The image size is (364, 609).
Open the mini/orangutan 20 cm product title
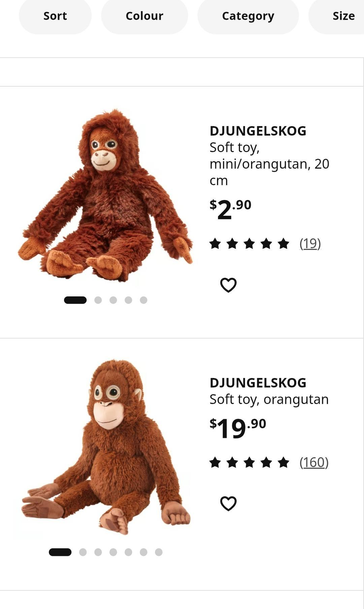click(x=269, y=164)
